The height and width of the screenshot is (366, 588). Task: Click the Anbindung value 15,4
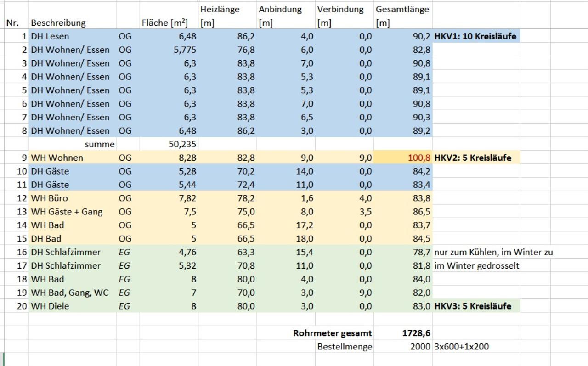[286, 252]
